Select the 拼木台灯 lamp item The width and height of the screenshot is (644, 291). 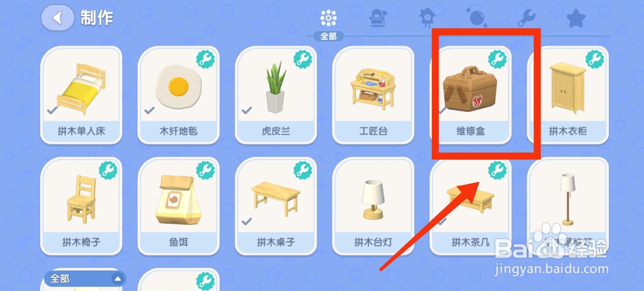click(374, 206)
